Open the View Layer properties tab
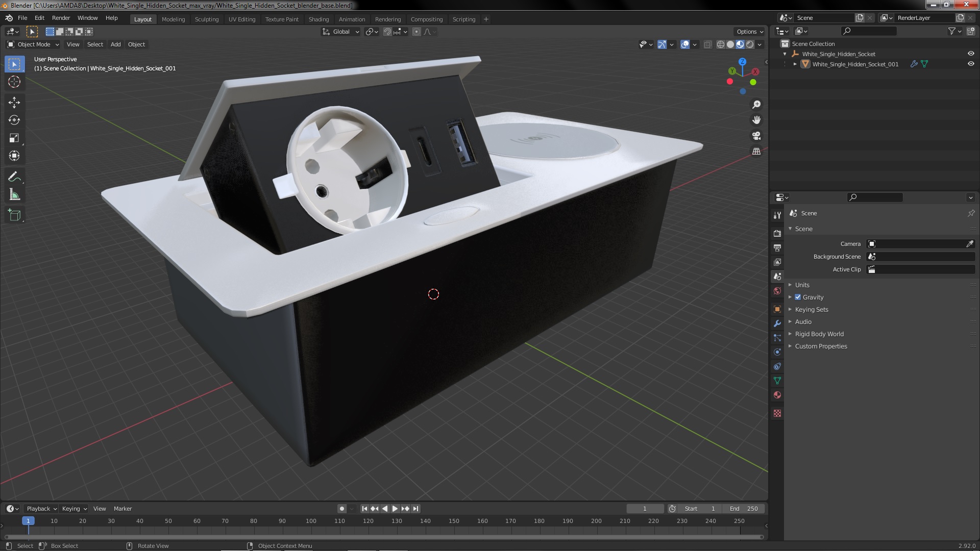The height and width of the screenshot is (551, 980). 777,262
